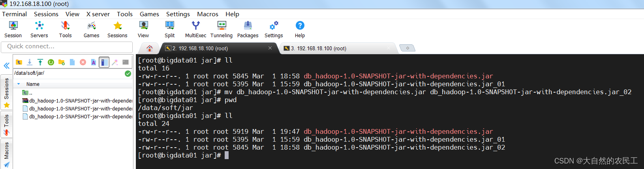Create a new file via SFTP toolbar

(72, 62)
